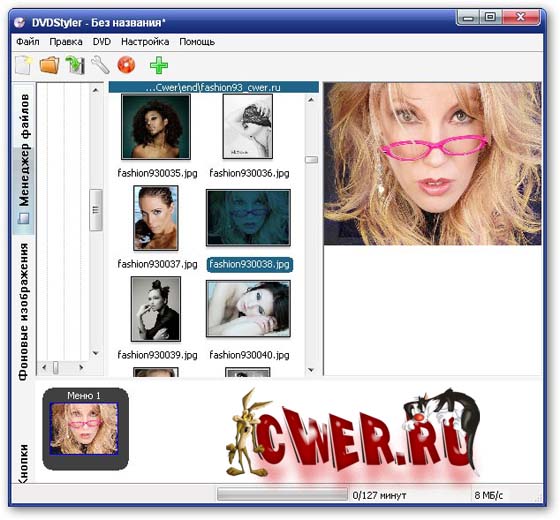This screenshot has width=560, height=520.
Task: Click the DVDStyler title bar disc icon
Action: click(x=20, y=23)
